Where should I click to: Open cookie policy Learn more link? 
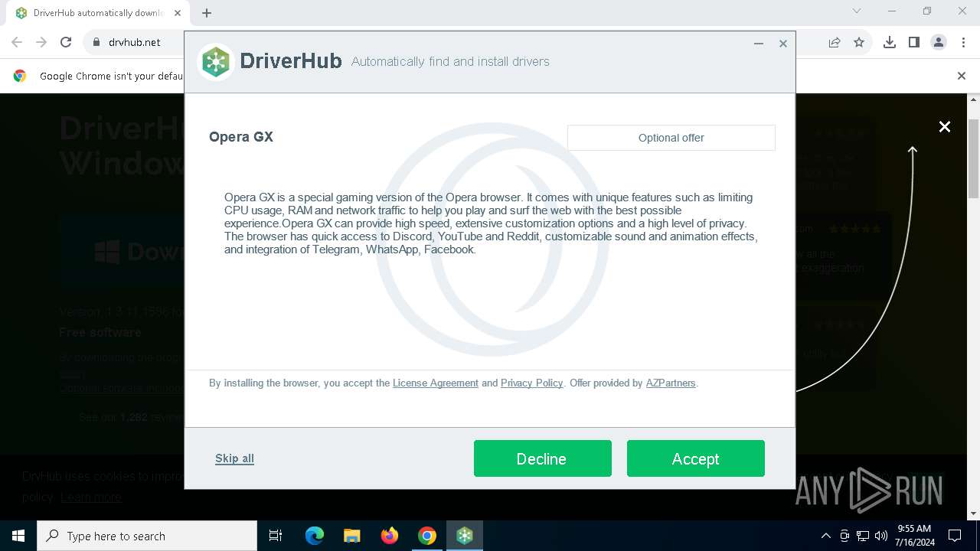90,497
